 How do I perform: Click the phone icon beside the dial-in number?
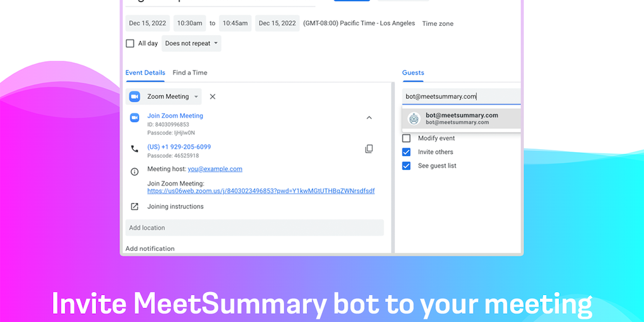coord(135,148)
